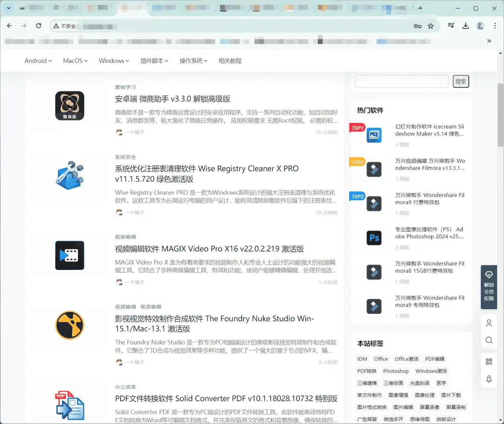This screenshot has height=424, width=504.
Task: Open the MAGIX Video Pro X16 article link
Action: coord(209,249)
